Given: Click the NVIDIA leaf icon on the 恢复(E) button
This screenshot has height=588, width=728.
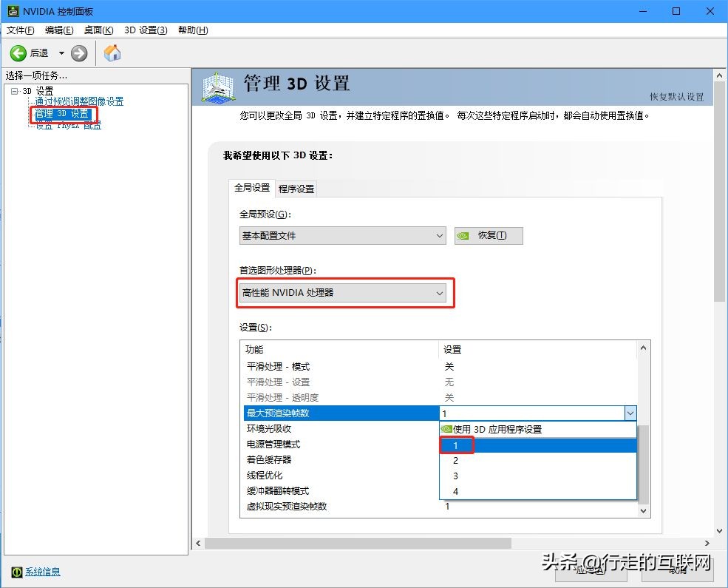Looking at the screenshot, I should point(465,235).
